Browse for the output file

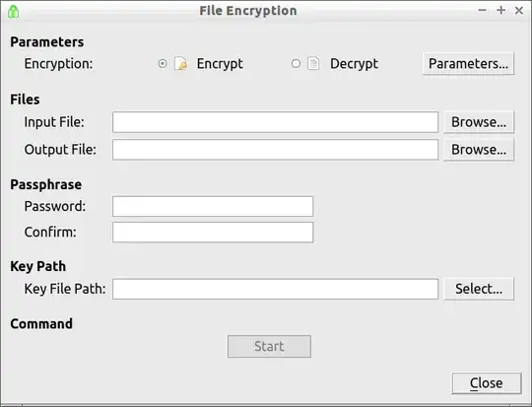479,150
